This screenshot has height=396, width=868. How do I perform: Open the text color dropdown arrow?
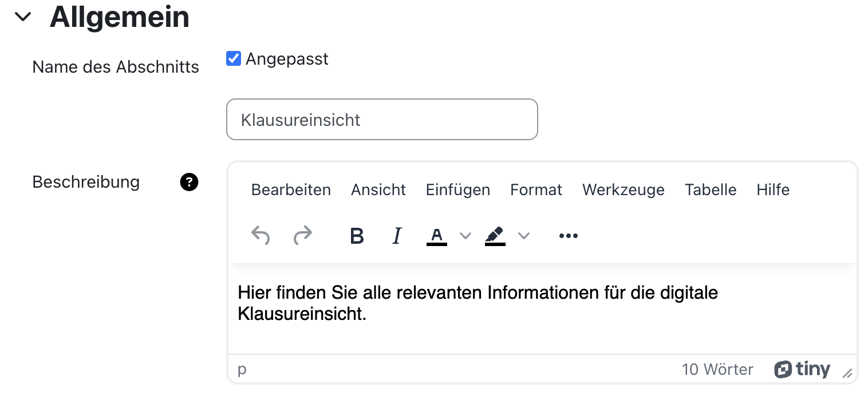point(465,235)
